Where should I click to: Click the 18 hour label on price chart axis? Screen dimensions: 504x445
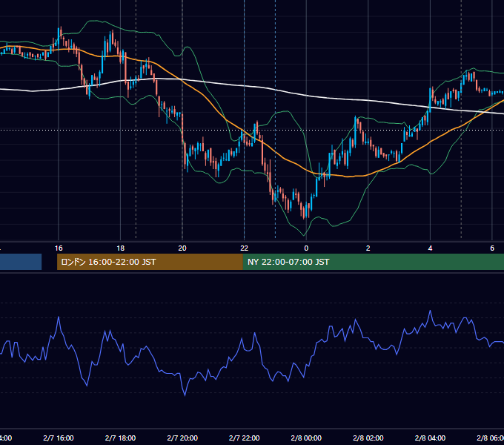[121, 248]
